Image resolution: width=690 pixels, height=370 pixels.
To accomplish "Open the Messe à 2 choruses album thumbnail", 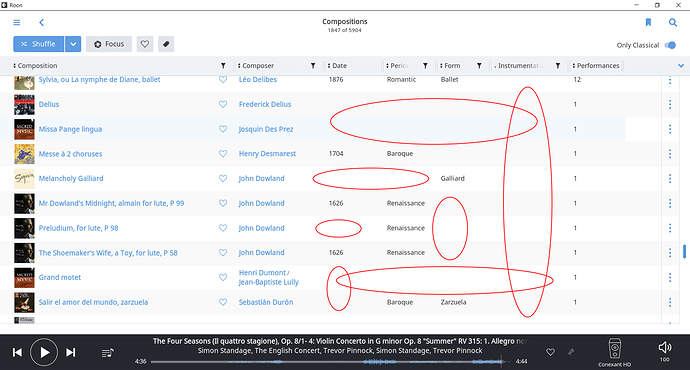I will tap(24, 154).
